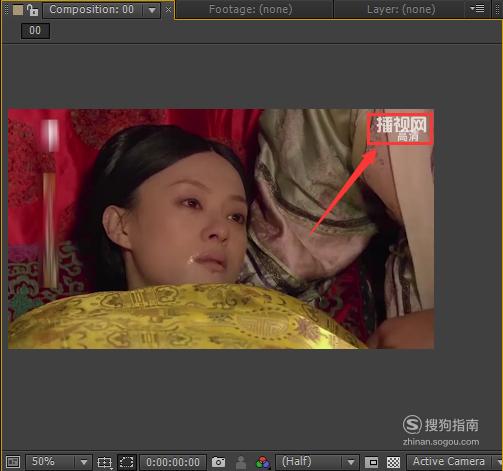The height and width of the screenshot is (471, 503).
Task: Open grid and guide options icon
Action: (x=105, y=462)
